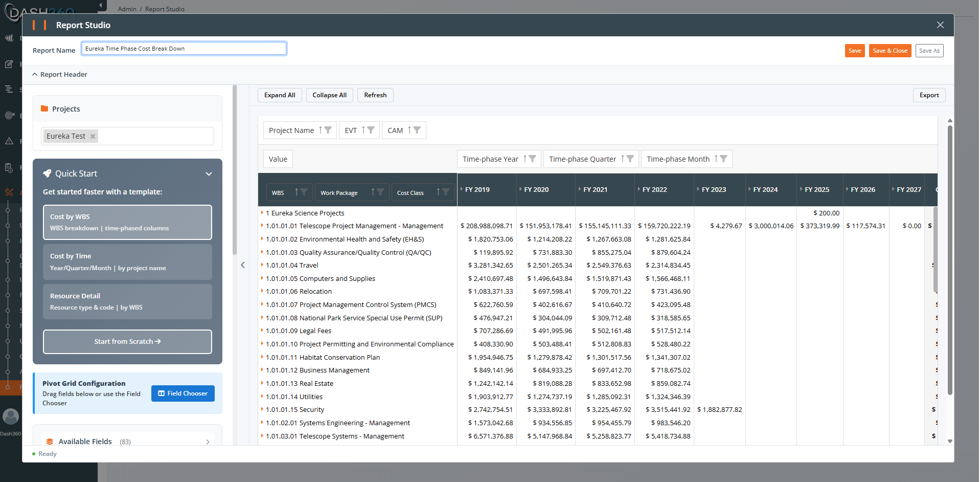
Task: Click Expand All
Action: pos(280,95)
